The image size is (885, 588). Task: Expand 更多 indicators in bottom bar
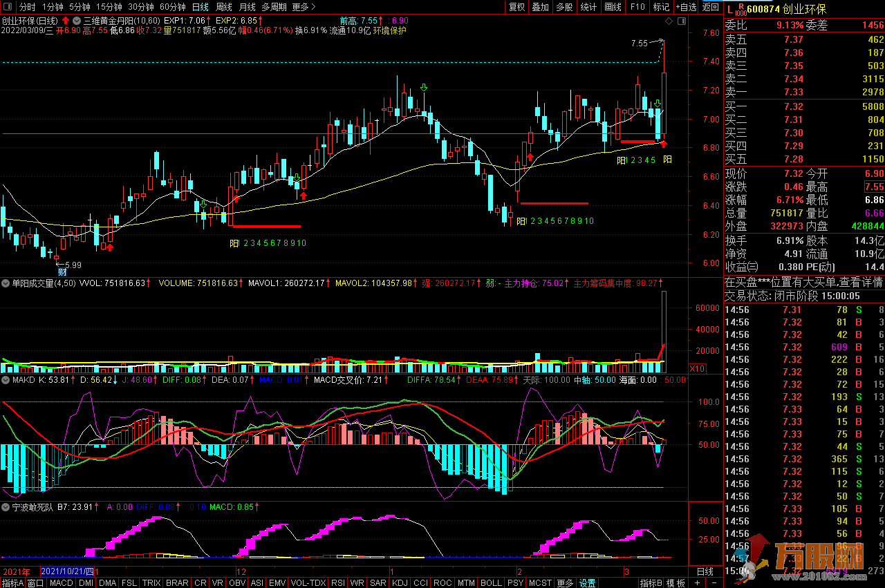point(565,582)
